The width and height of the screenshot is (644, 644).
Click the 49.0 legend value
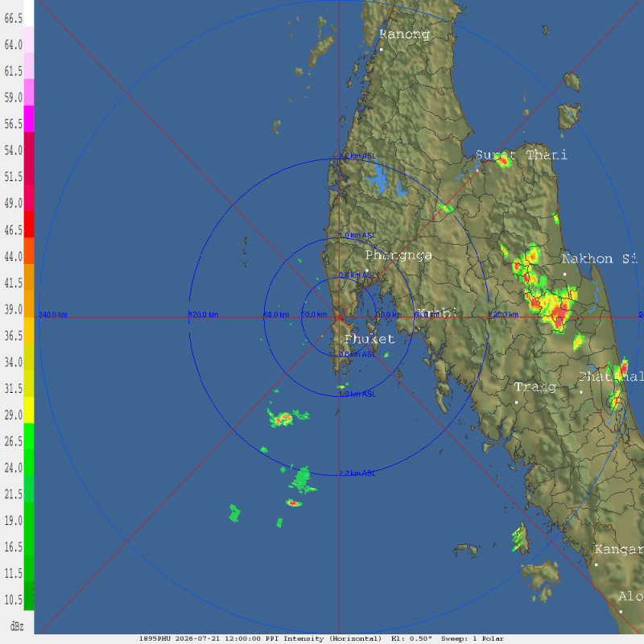pos(13,204)
